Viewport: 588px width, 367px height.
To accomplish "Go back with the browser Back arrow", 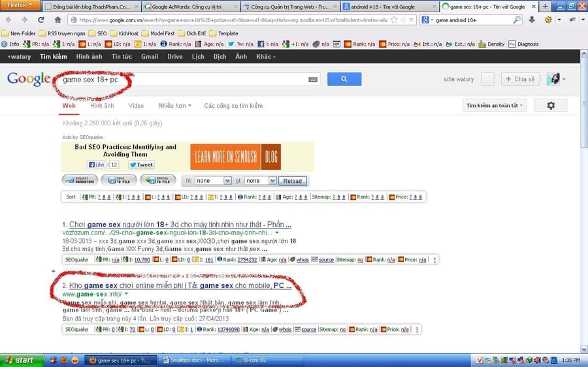I will [8, 20].
